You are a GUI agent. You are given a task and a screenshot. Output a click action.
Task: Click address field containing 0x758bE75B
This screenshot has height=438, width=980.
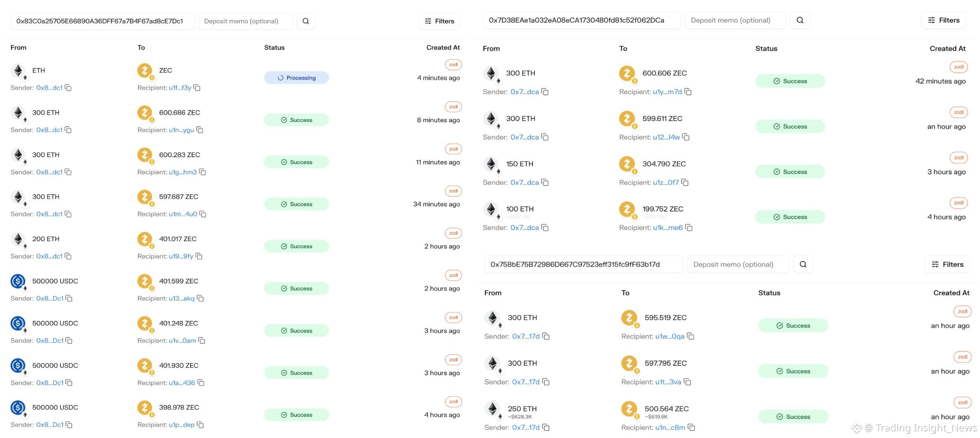tap(583, 264)
